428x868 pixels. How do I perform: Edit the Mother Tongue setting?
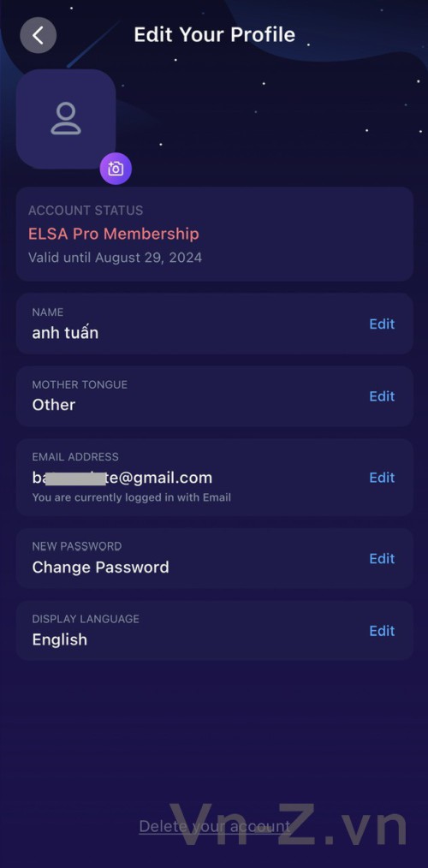pos(382,396)
